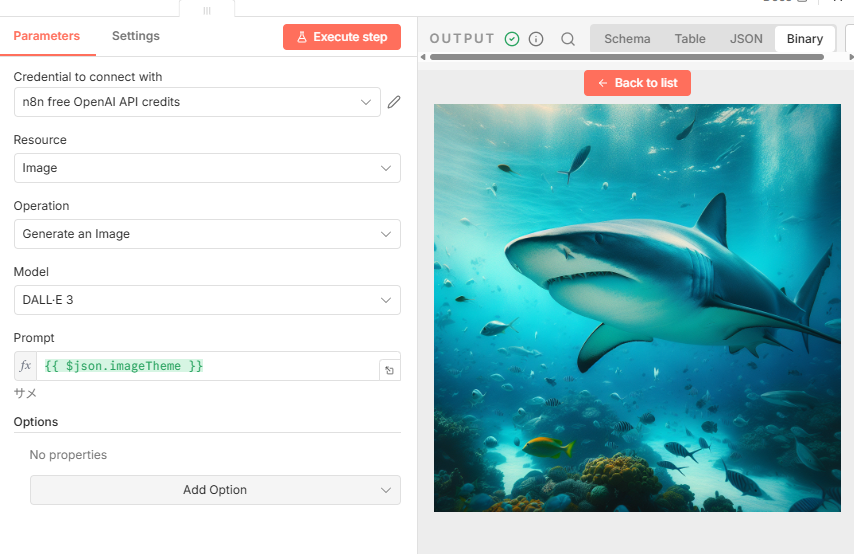Click the output info icon
Viewport: 854px width, 554px height.
[x=536, y=39]
